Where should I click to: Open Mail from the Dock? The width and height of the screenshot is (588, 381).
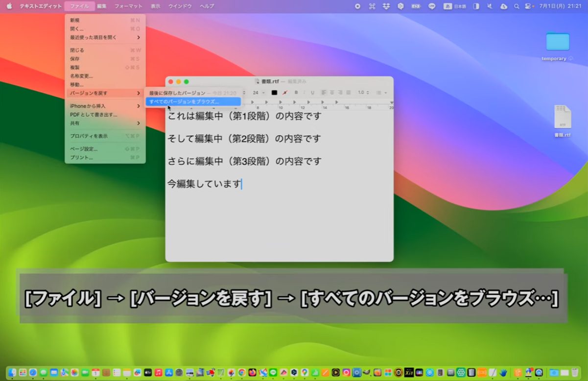tap(54, 373)
